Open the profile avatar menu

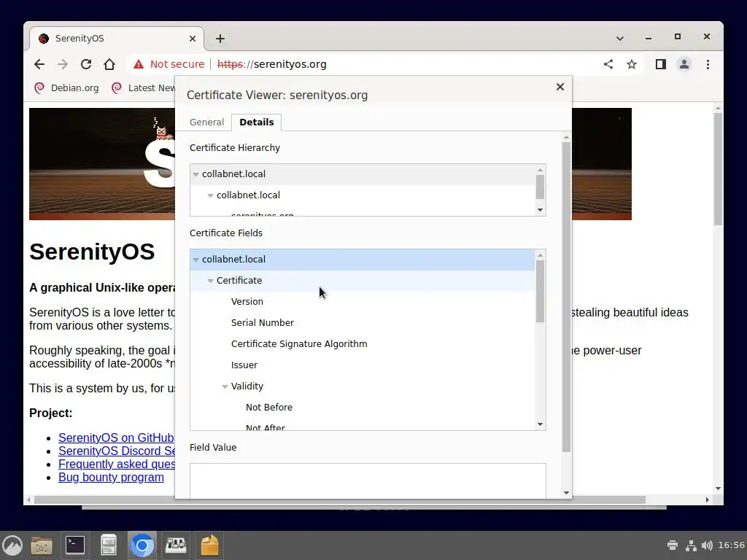[684, 64]
